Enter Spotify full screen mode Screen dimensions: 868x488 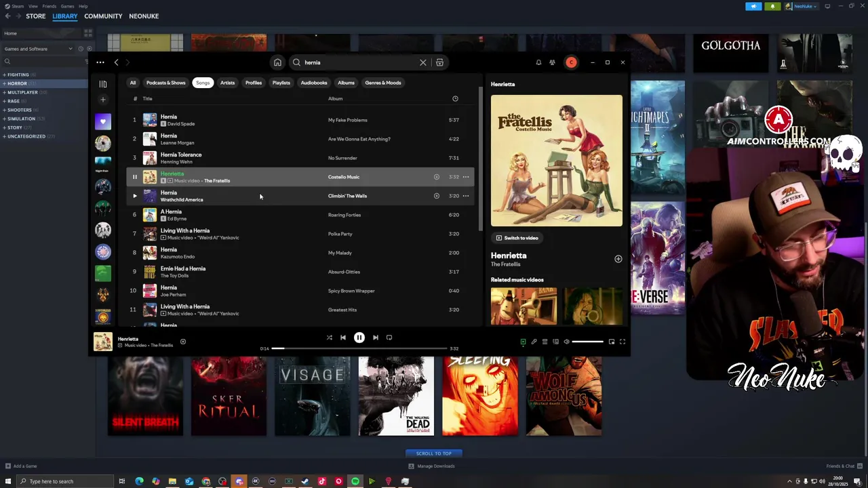[x=622, y=342]
